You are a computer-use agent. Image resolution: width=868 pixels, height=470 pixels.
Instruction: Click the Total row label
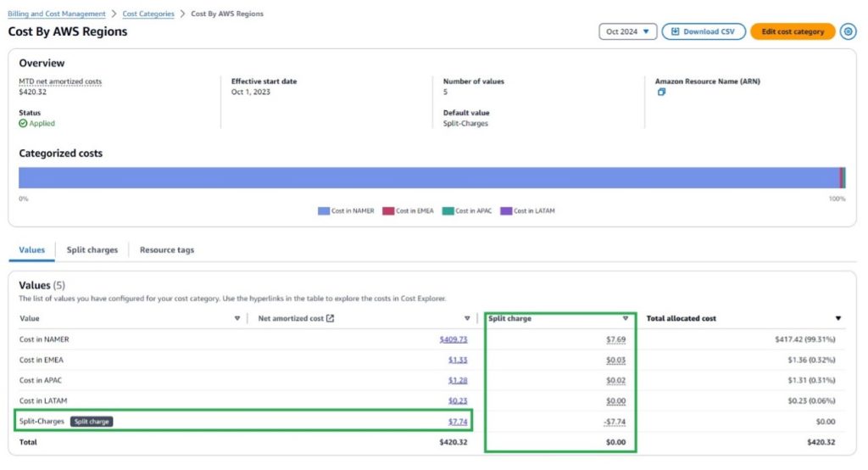click(28, 442)
